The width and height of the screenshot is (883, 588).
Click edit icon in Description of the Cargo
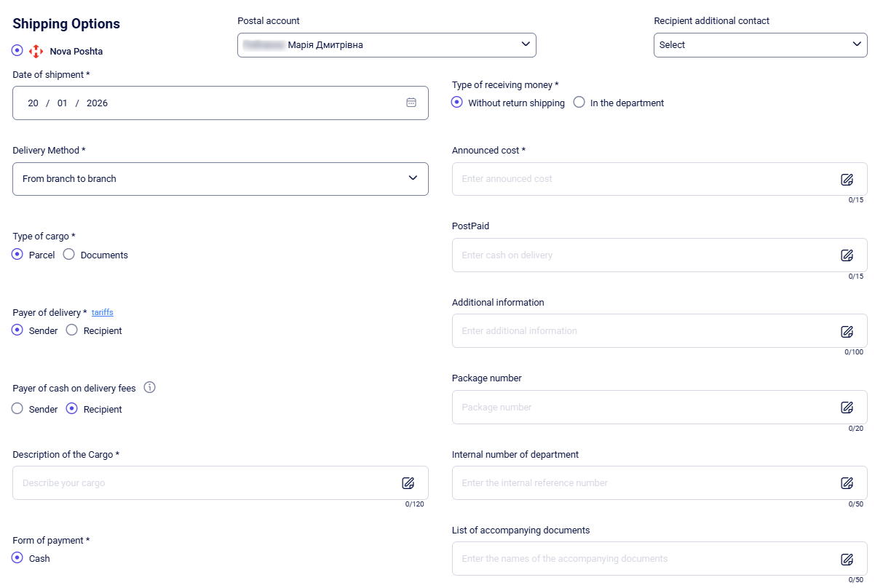(408, 483)
